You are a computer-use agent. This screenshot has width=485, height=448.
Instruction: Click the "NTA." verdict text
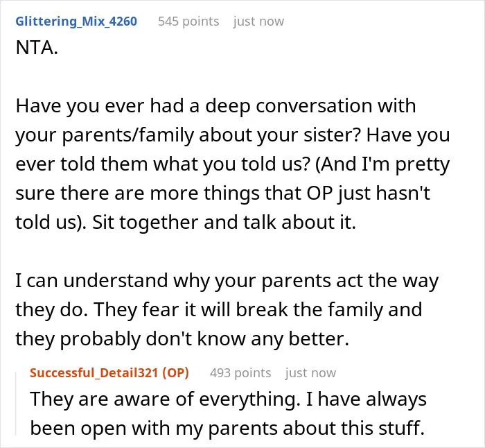pyautogui.click(x=37, y=48)
